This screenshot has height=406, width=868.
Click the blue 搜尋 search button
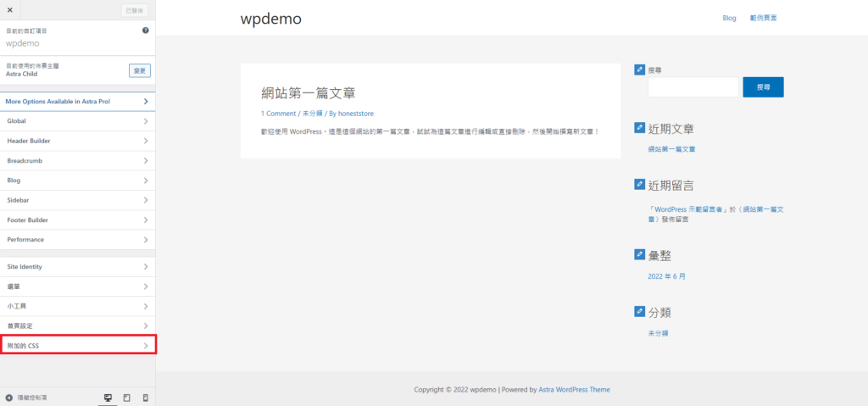tap(763, 87)
